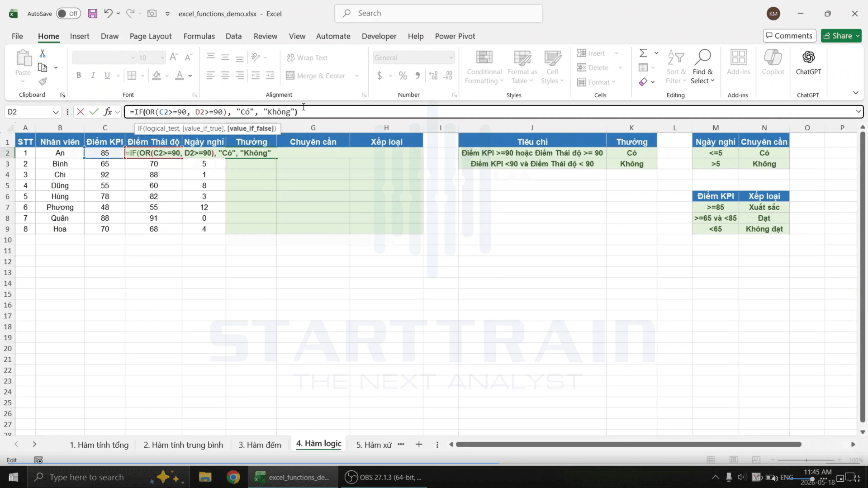Click the Save icon in title bar
The width and height of the screenshot is (868, 488).
coord(93,14)
